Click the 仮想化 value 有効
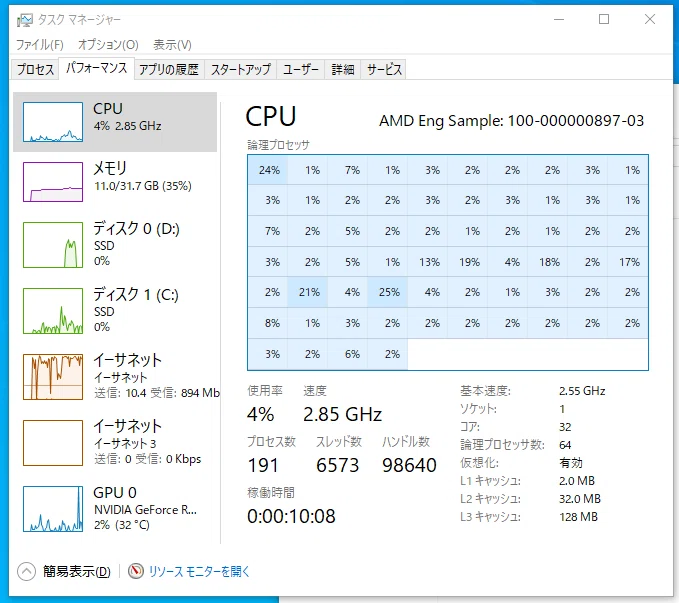The width and height of the screenshot is (679, 603). (x=571, y=463)
